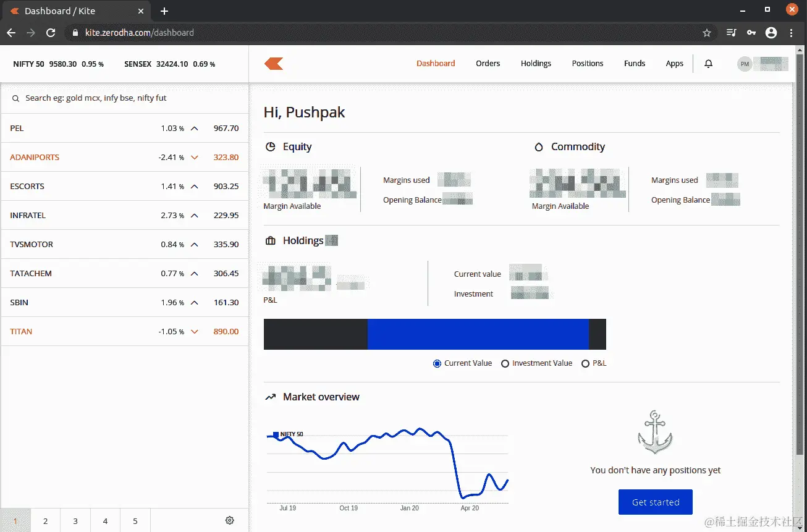Switch to marketwatch tab 4
This screenshot has width=807, height=532.
(x=105, y=520)
